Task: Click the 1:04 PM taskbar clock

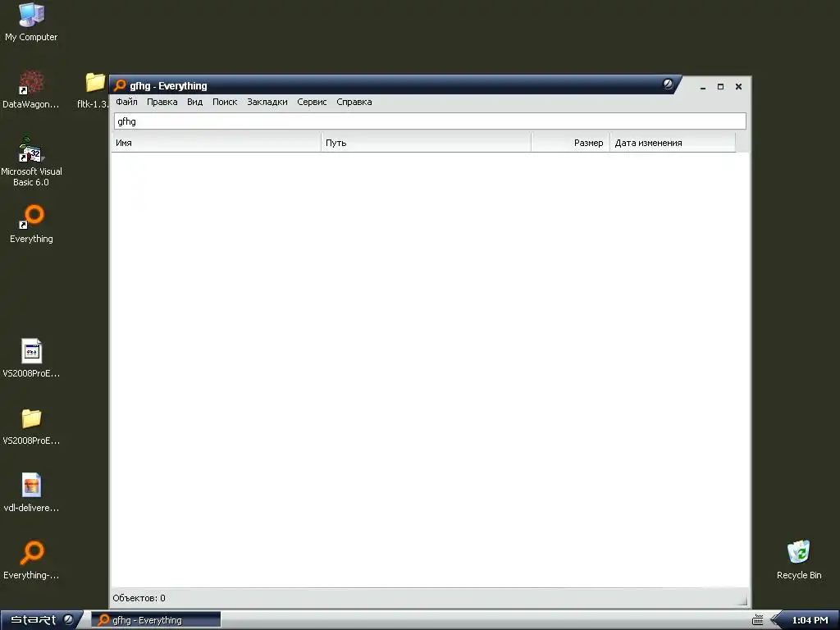Action: click(810, 620)
